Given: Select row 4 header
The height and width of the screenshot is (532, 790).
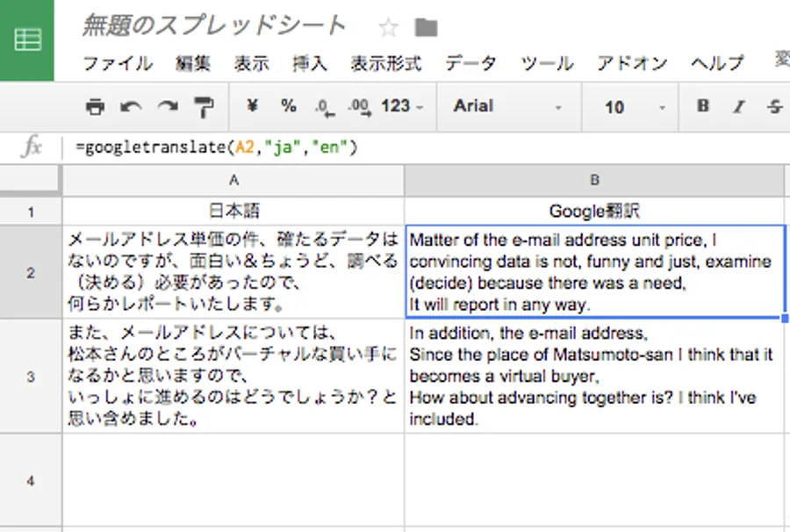Looking at the screenshot, I should point(31,480).
